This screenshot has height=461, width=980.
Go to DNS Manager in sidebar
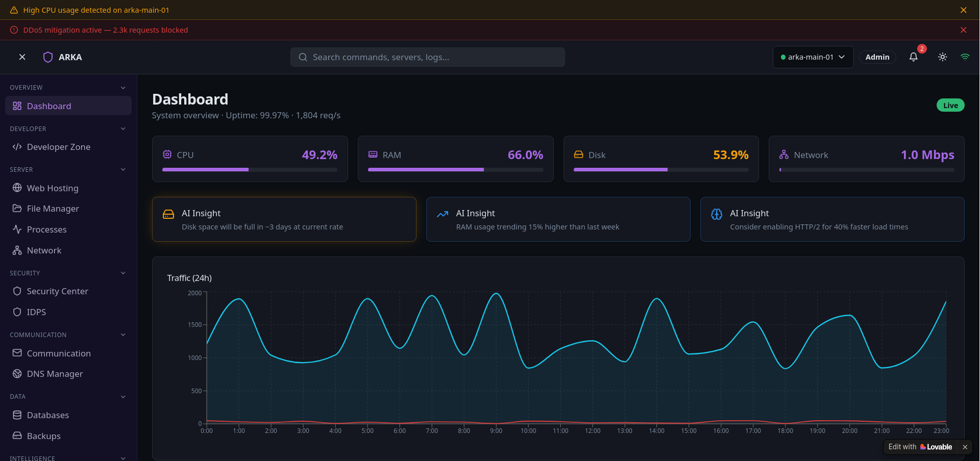55,374
